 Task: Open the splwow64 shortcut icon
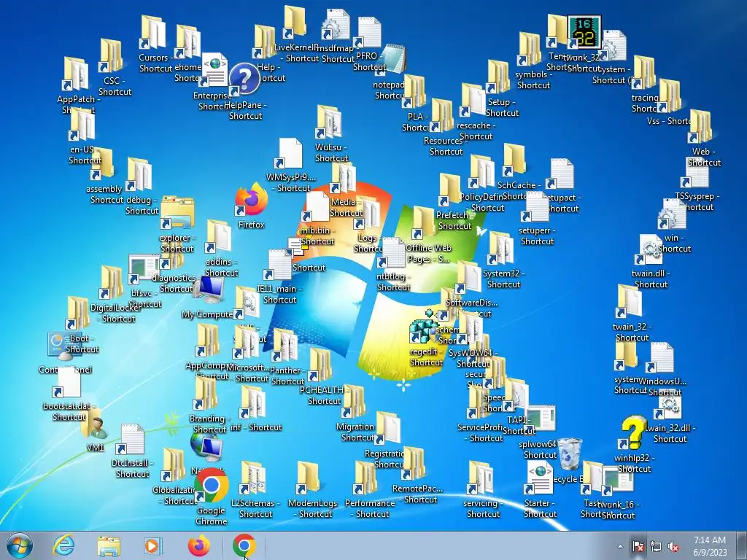click(541, 419)
